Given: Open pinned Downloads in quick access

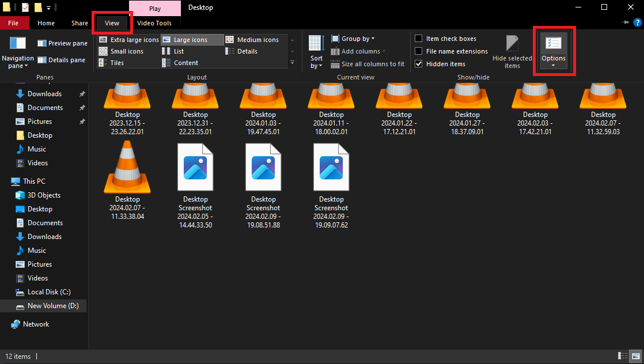Looking at the screenshot, I should pos(44,94).
